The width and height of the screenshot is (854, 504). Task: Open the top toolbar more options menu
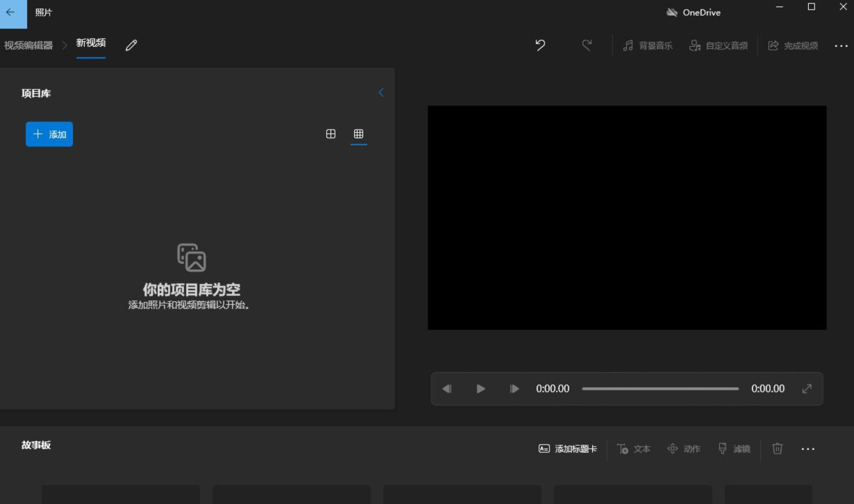(841, 46)
